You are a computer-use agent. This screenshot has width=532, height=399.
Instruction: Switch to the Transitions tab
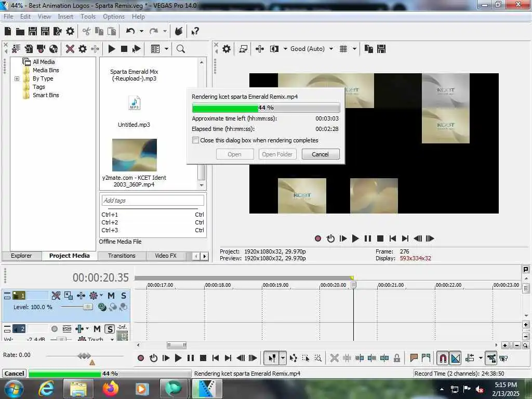click(x=122, y=256)
